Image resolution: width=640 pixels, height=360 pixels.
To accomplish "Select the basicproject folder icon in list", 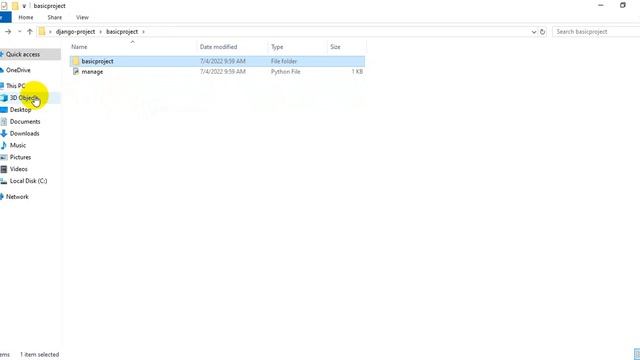I will [x=76, y=61].
